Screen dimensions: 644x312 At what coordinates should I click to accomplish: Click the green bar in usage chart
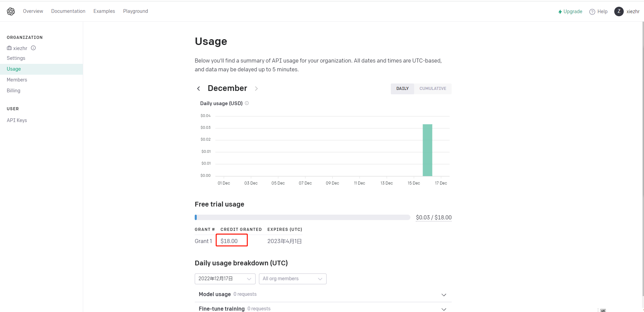[427, 150]
